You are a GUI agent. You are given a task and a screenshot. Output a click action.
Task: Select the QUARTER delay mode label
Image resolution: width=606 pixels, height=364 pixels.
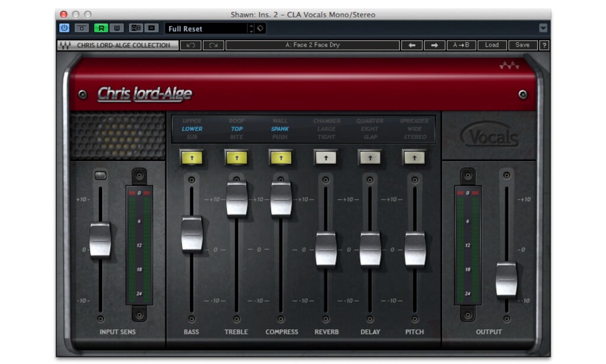pos(370,121)
